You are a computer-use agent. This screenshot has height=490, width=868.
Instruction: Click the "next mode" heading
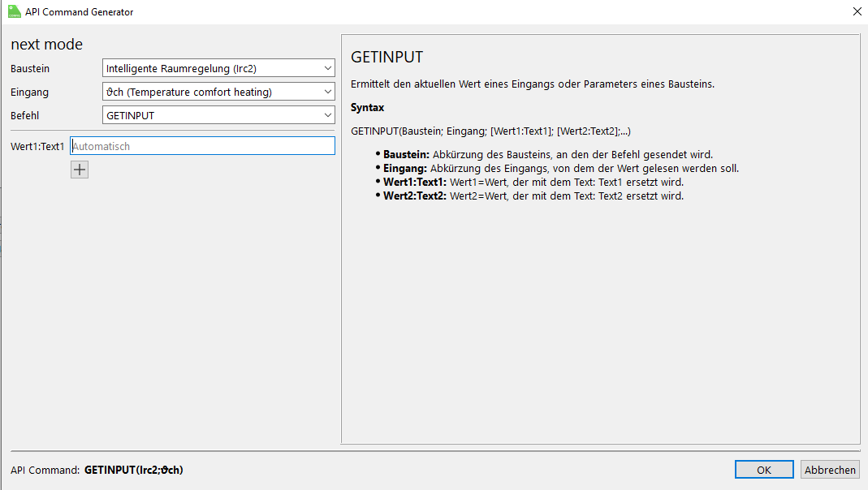click(46, 44)
